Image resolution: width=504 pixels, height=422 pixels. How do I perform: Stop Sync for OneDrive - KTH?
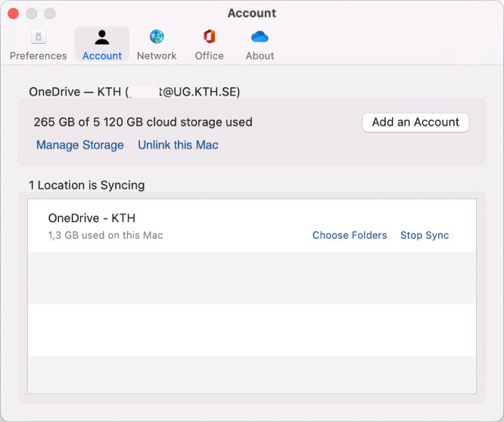pos(425,235)
